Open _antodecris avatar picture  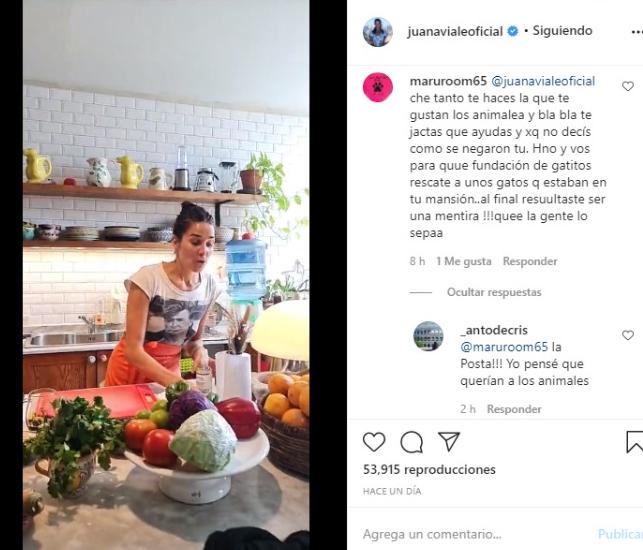pyautogui.click(x=428, y=336)
